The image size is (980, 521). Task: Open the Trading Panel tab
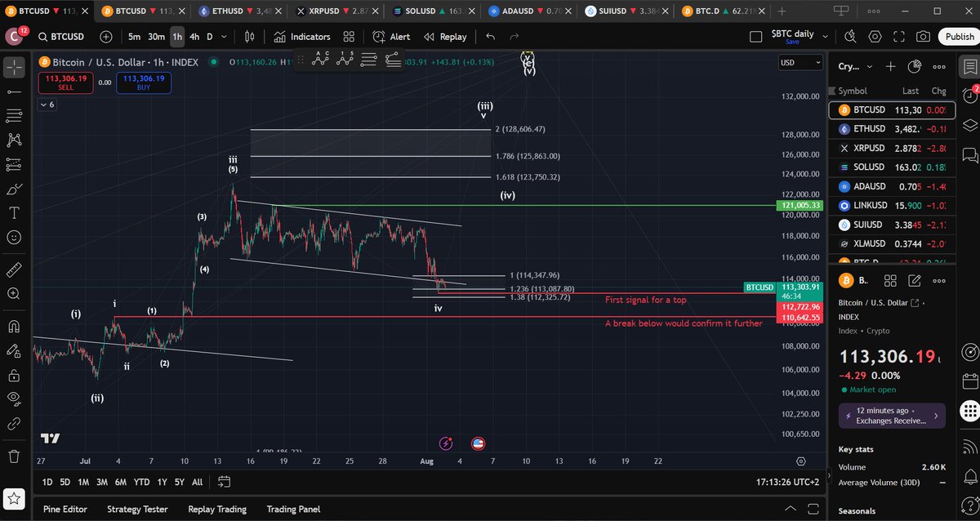293,509
